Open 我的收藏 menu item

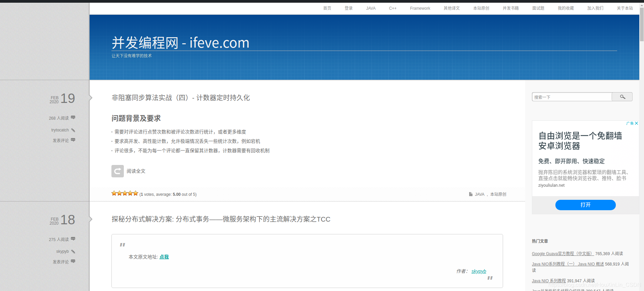(566, 8)
